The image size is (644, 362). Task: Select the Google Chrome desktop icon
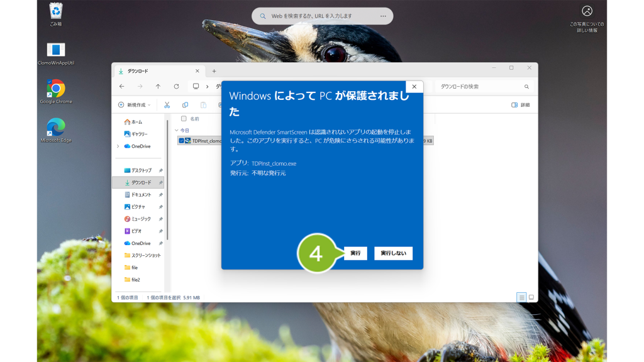(56, 92)
